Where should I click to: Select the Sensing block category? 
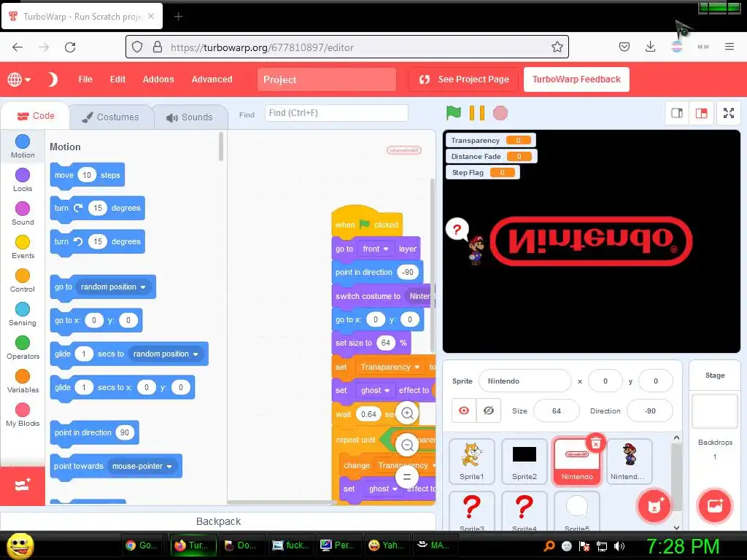pyautogui.click(x=23, y=314)
